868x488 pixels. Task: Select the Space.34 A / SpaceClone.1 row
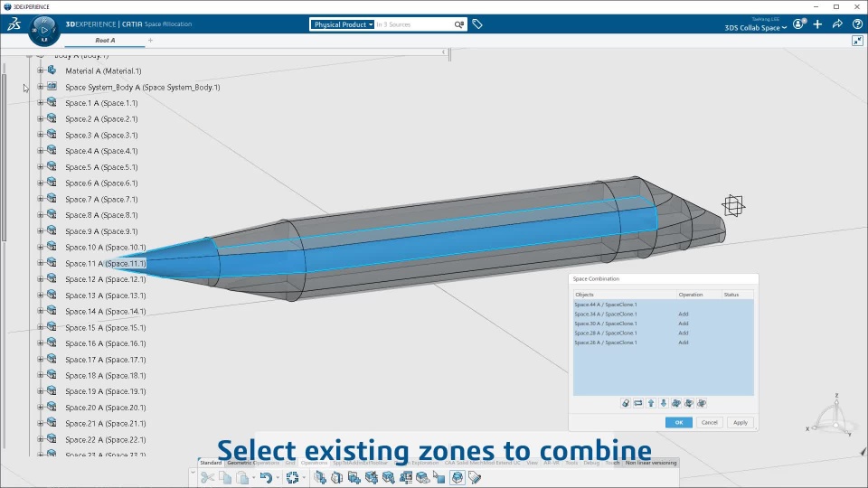coord(663,314)
